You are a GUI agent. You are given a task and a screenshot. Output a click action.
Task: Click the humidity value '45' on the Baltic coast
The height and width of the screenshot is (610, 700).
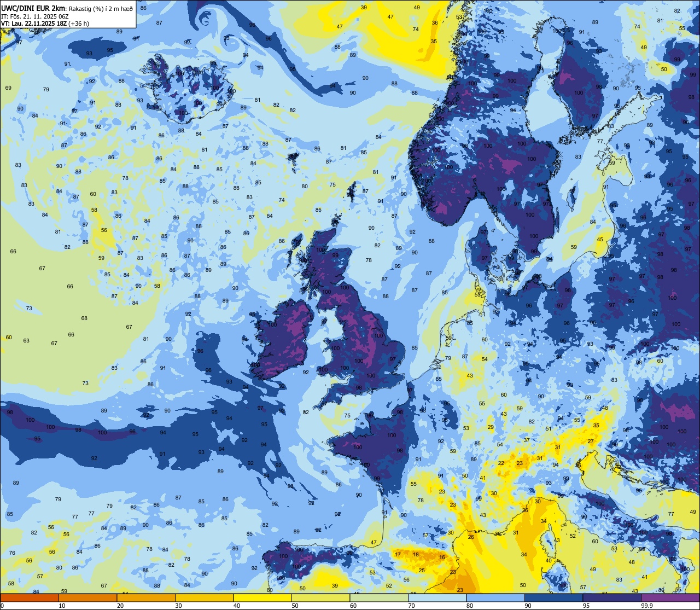(600, 240)
